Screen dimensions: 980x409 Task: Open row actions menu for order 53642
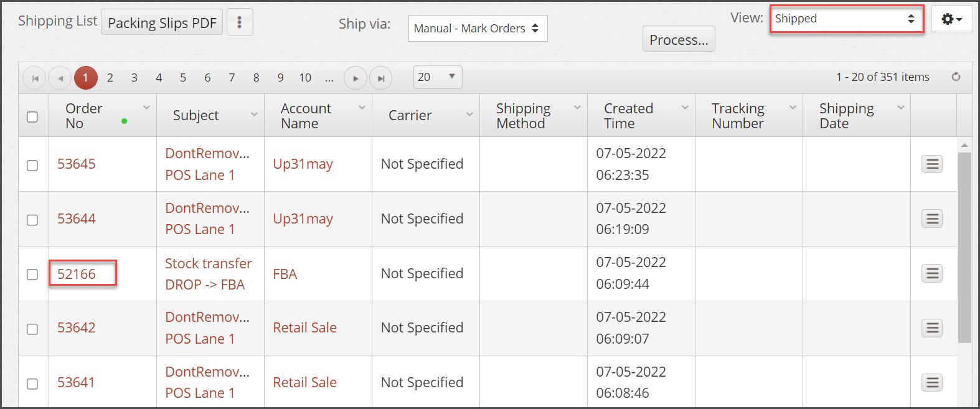[x=932, y=327]
